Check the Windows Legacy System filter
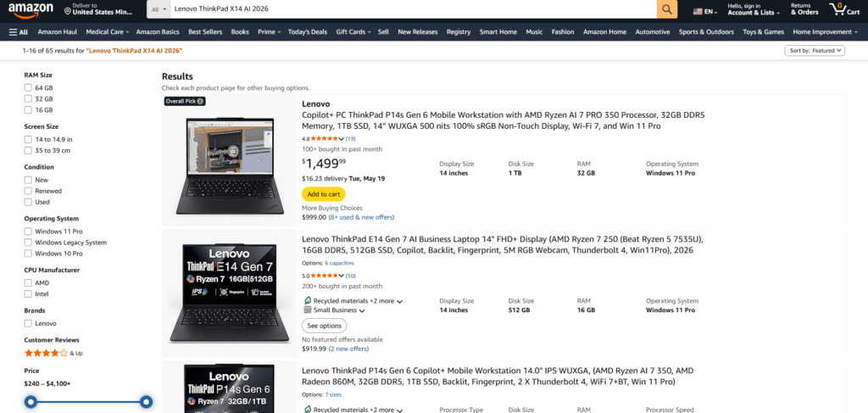This screenshot has width=868, height=413. pyautogui.click(x=28, y=242)
